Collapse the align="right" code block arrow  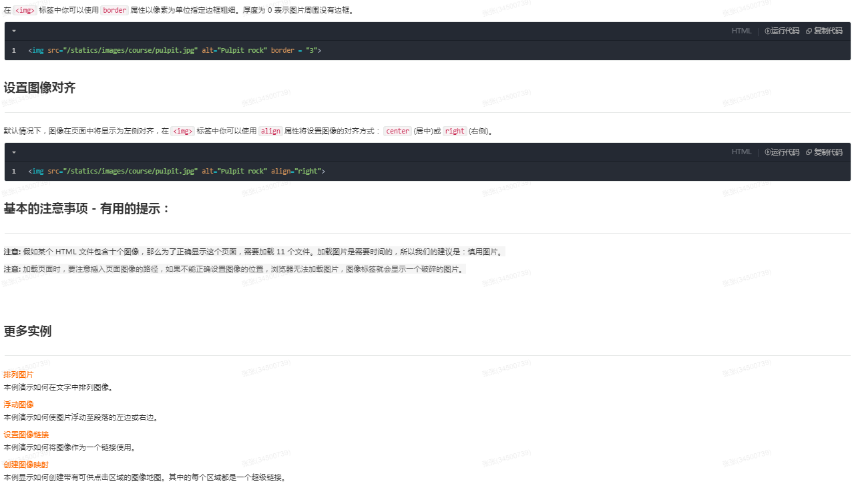click(x=14, y=152)
